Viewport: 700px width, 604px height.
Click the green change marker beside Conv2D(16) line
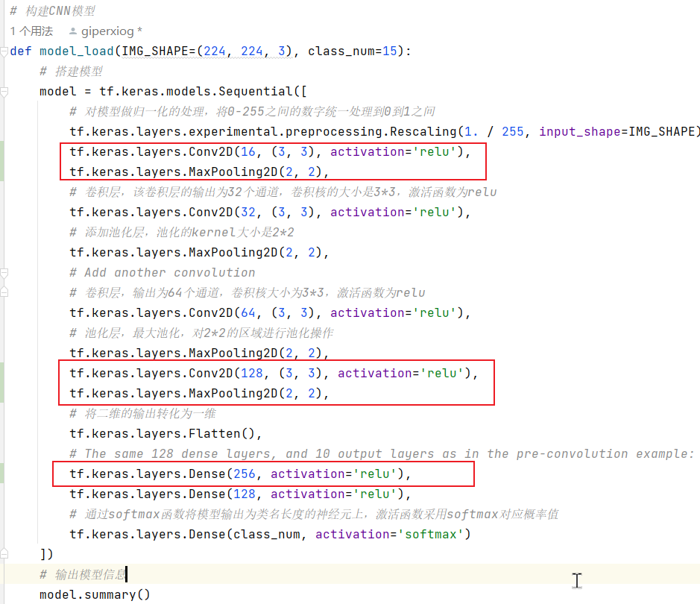3,161
